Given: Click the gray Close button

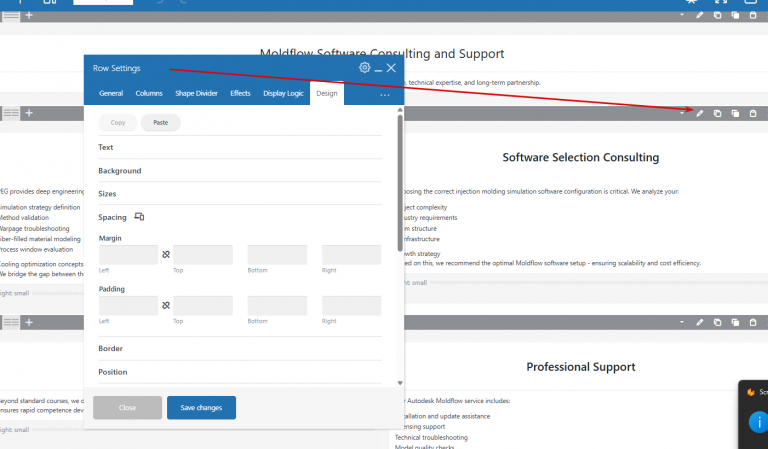Looking at the screenshot, I should pos(127,407).
